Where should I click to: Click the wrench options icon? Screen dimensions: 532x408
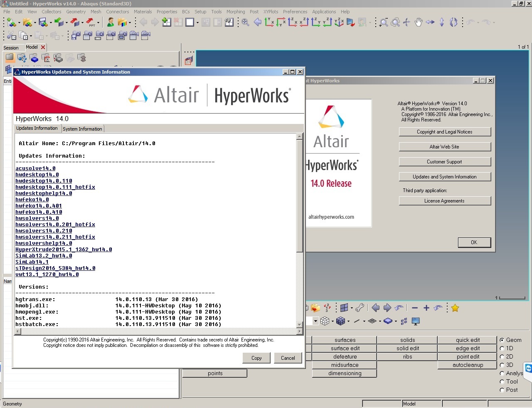tap(360, 308)
